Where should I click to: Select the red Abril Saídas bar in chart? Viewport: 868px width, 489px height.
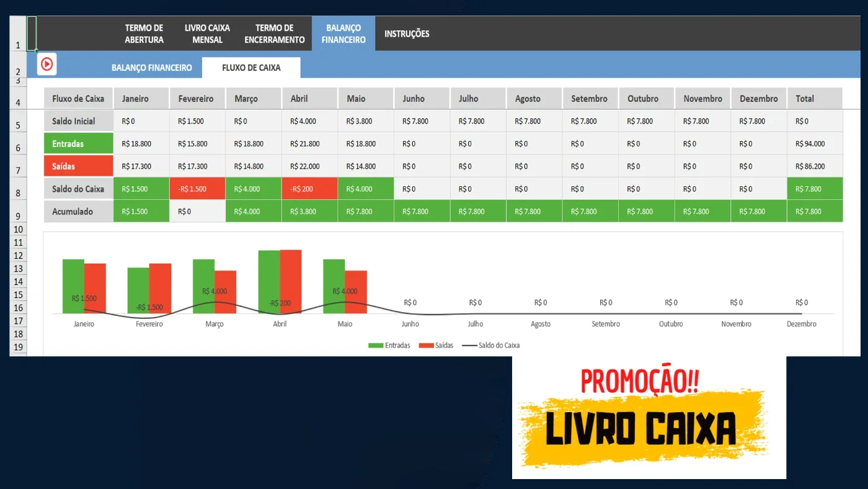point(291,282)
